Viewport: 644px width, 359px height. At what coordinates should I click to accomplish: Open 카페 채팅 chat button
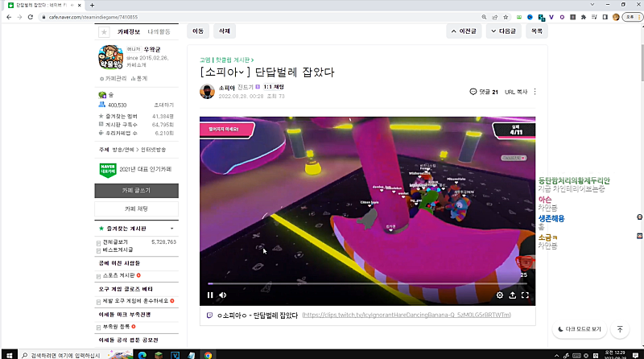(x=136, y=208)
